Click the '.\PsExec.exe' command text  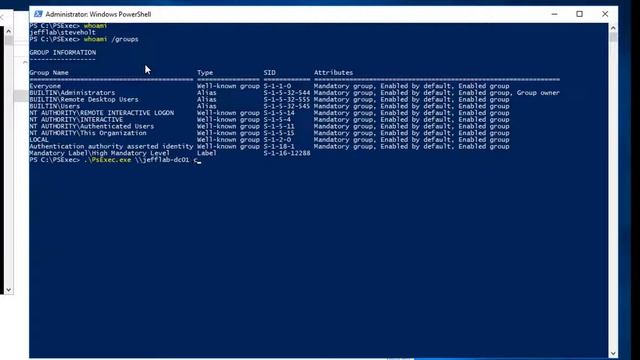(107, 160)
